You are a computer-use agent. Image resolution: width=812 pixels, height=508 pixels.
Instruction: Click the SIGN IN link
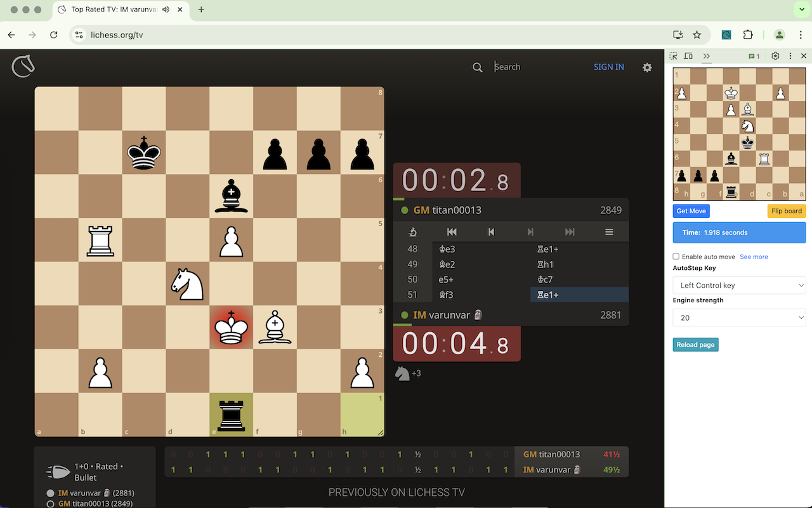coord(608,67)
